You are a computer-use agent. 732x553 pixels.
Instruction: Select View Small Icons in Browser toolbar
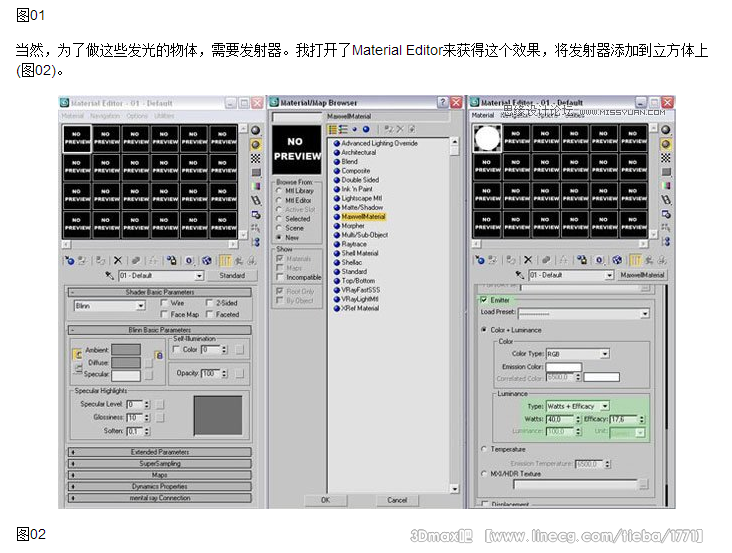(x=355, y=129)
